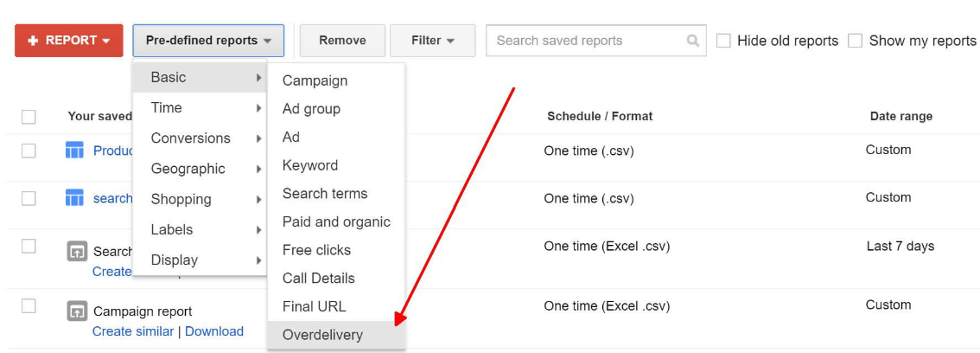
Task: Open the Filter dropdown
Action: click(432, 41)
